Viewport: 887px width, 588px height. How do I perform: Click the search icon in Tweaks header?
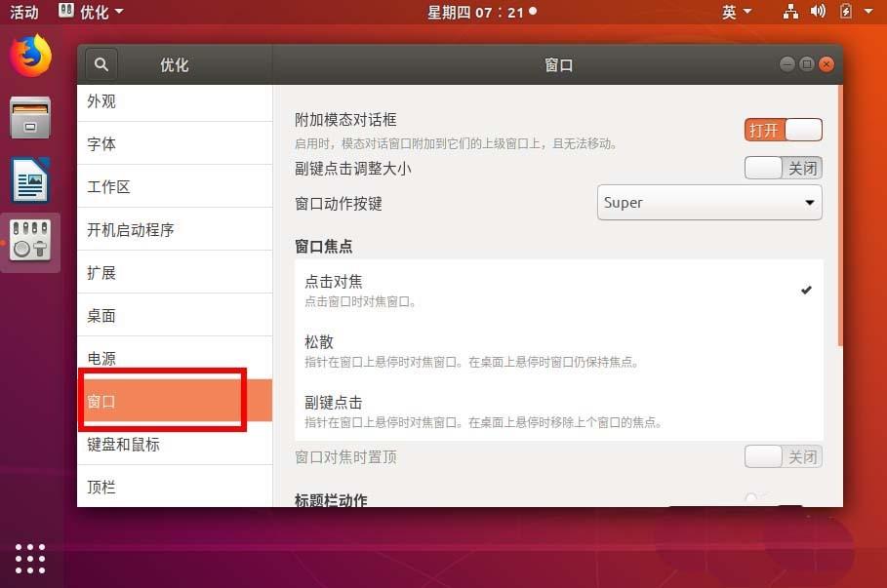(101, 64)
